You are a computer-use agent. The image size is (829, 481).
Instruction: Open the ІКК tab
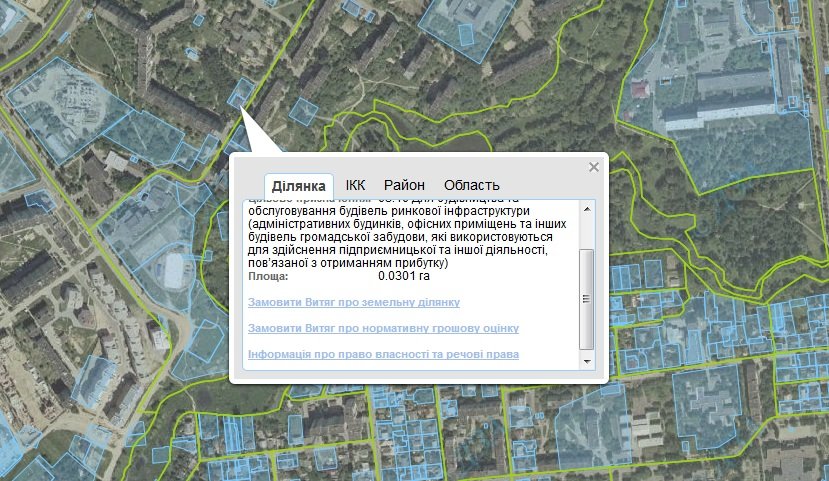356,185
